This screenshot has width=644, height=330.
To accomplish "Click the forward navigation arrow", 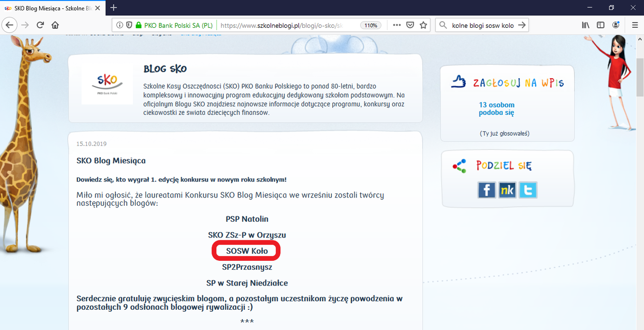I will [x=25, y=25].
